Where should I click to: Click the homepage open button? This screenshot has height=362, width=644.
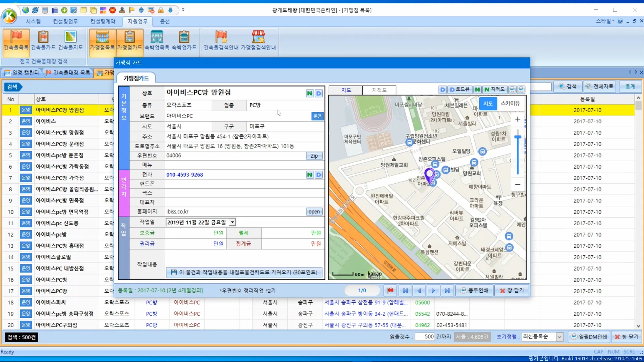[314, 212]
